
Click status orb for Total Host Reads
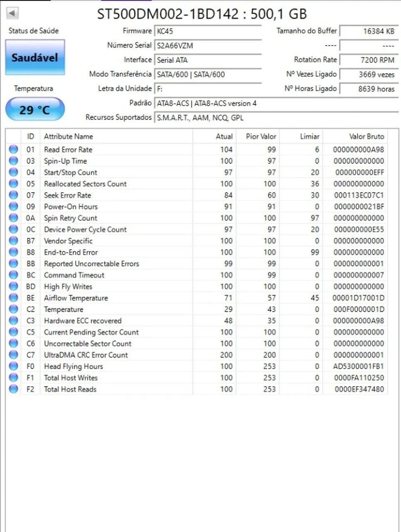(x=14, y=389)
